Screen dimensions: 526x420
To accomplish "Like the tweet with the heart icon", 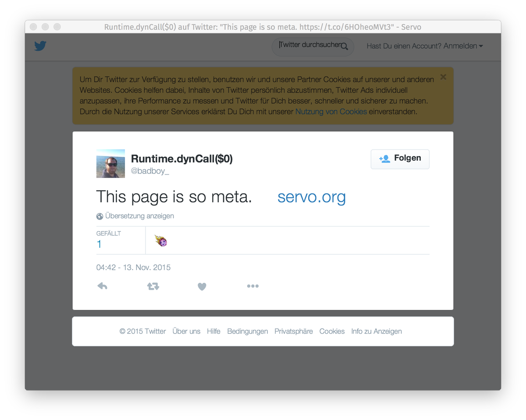I will (x=202, y=286).
